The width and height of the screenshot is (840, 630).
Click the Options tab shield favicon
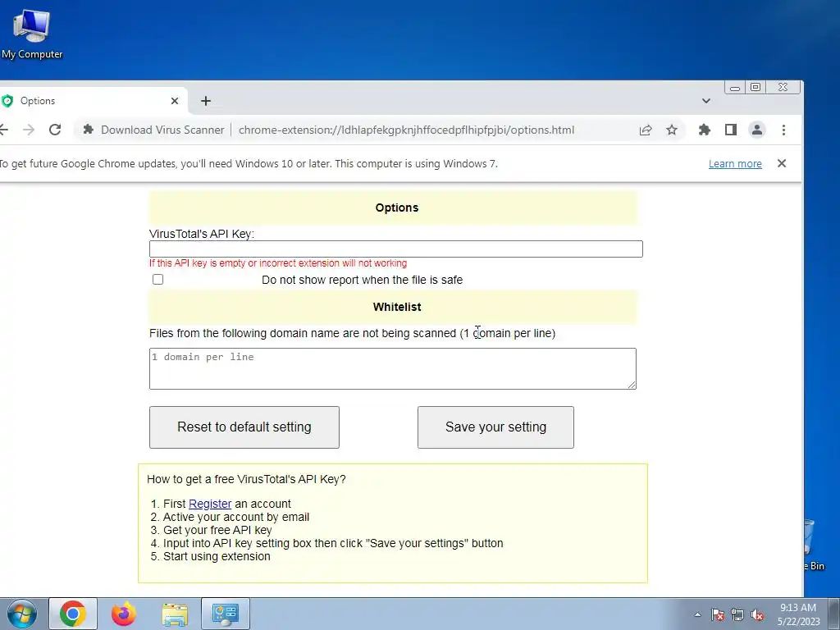(7, 101)
